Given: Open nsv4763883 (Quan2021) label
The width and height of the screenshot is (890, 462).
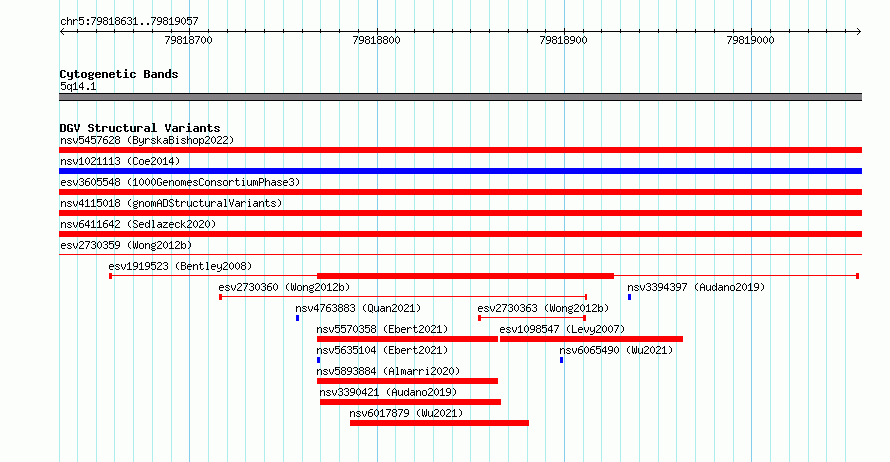Looking at the screenshot, I should click(x=358, y=308).
